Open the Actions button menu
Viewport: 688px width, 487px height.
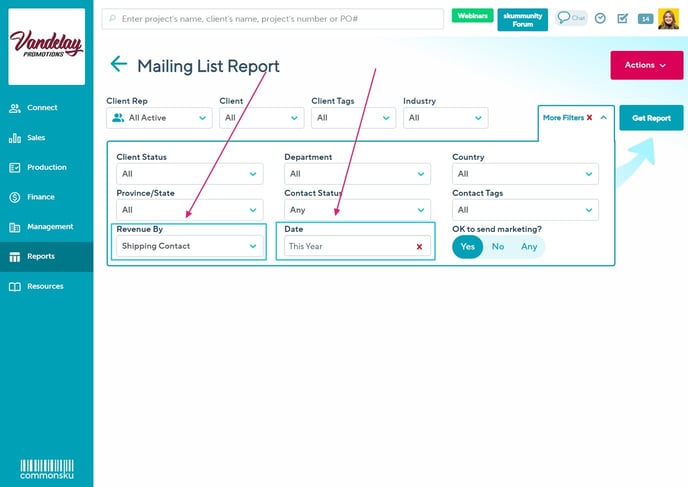pyautogui.click(x=646, y=65)
